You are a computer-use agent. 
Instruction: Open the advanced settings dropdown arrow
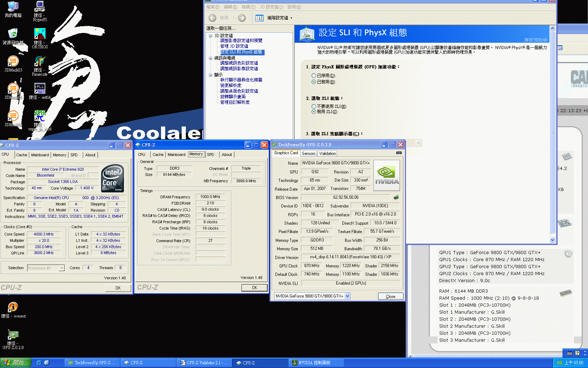coord(291,18)
